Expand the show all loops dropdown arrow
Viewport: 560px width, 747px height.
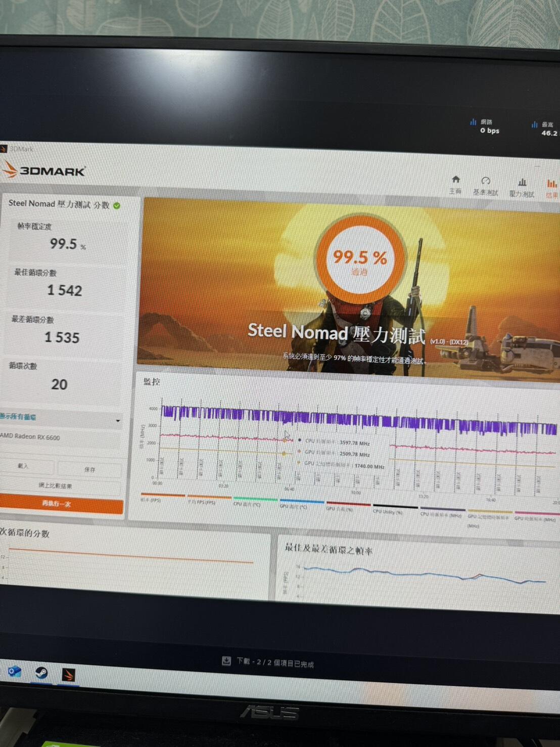[x=118, y=420]
